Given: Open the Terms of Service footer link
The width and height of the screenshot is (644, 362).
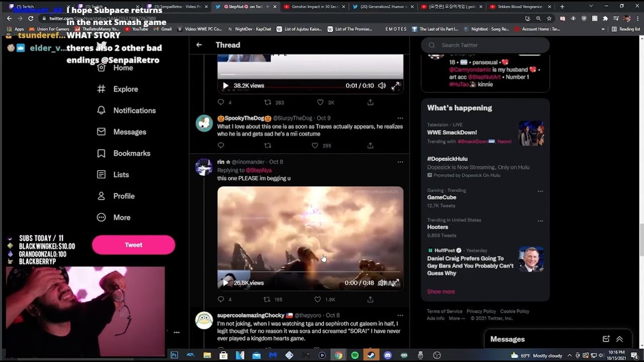Looking at the screenshot, I should [x=445, y=311].
